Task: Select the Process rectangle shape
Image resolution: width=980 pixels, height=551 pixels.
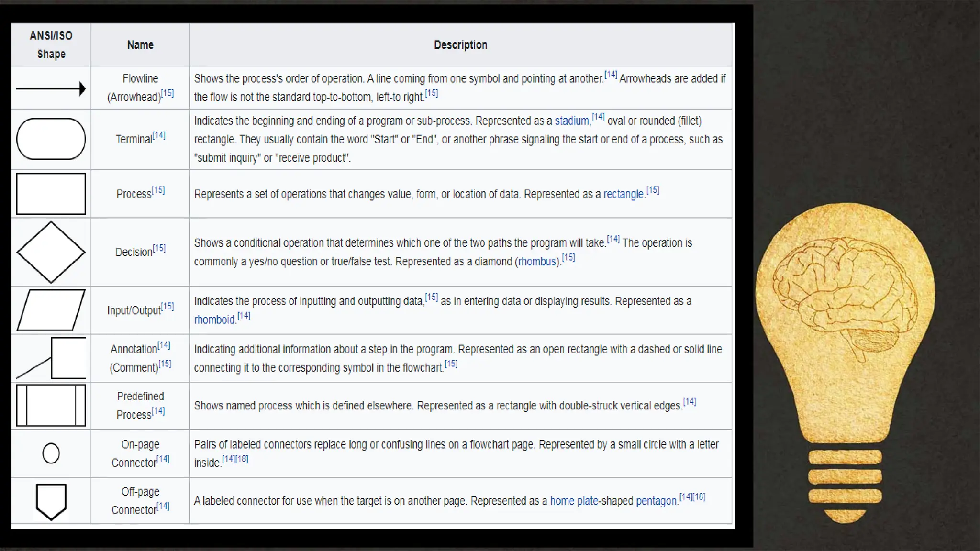Action: click(x=51, y=194)
